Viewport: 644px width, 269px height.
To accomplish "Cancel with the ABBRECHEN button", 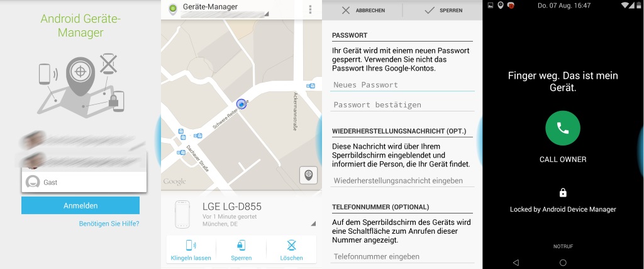I will coord(363,10).
